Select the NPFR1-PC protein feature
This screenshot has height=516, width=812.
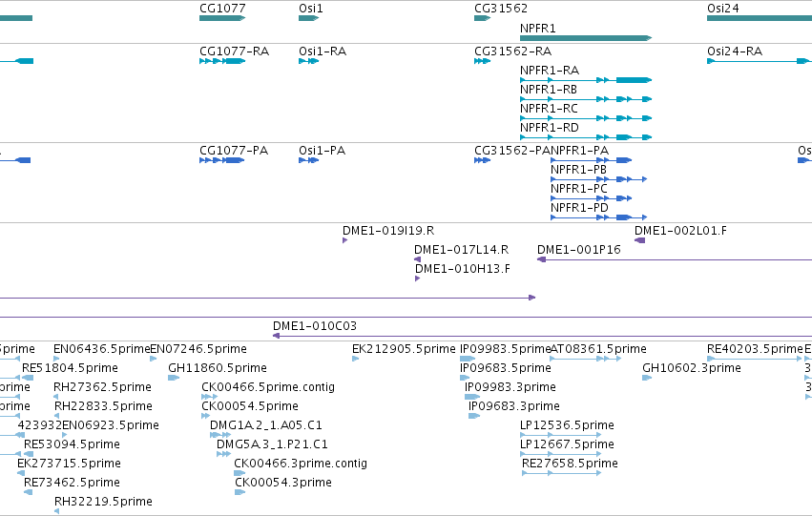point(591,198)
